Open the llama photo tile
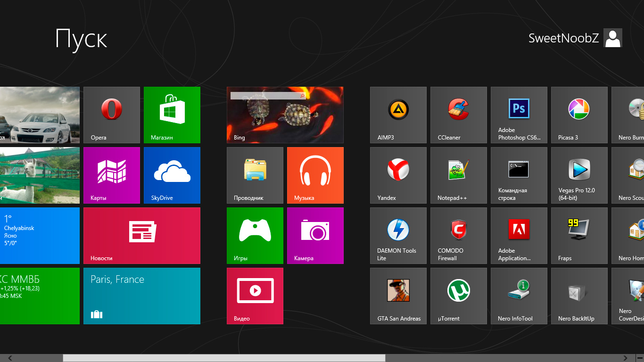This screenshot has width=644, height=362. (40, 175)
